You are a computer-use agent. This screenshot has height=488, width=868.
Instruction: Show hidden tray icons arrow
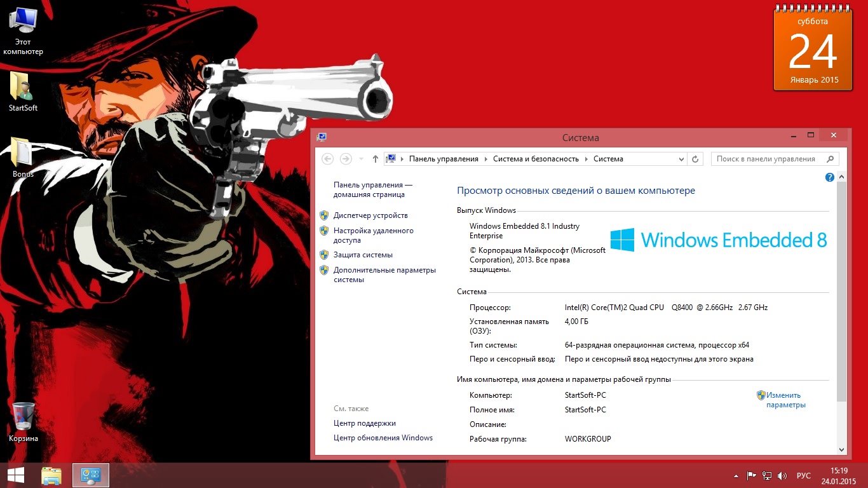coord(736,476)
